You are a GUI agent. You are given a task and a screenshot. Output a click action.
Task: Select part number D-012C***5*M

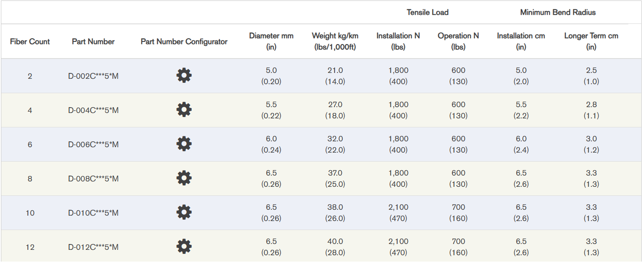point(93,246)
